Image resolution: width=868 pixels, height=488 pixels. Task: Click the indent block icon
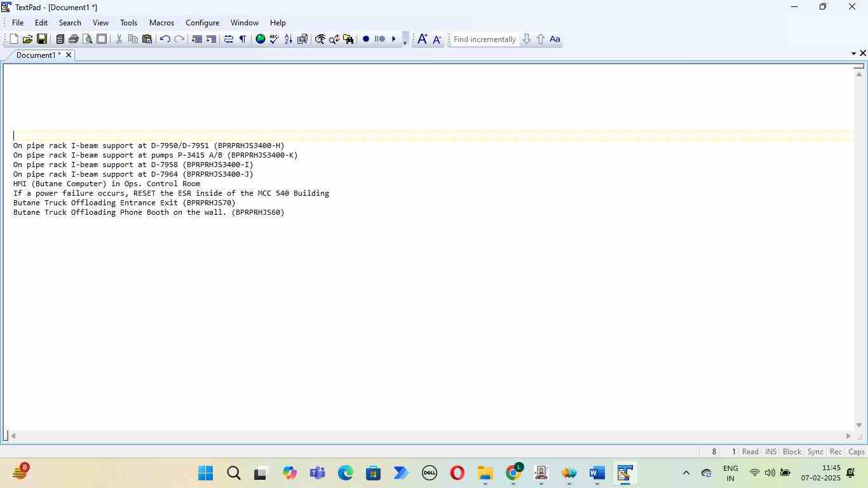tap(211, 39)
